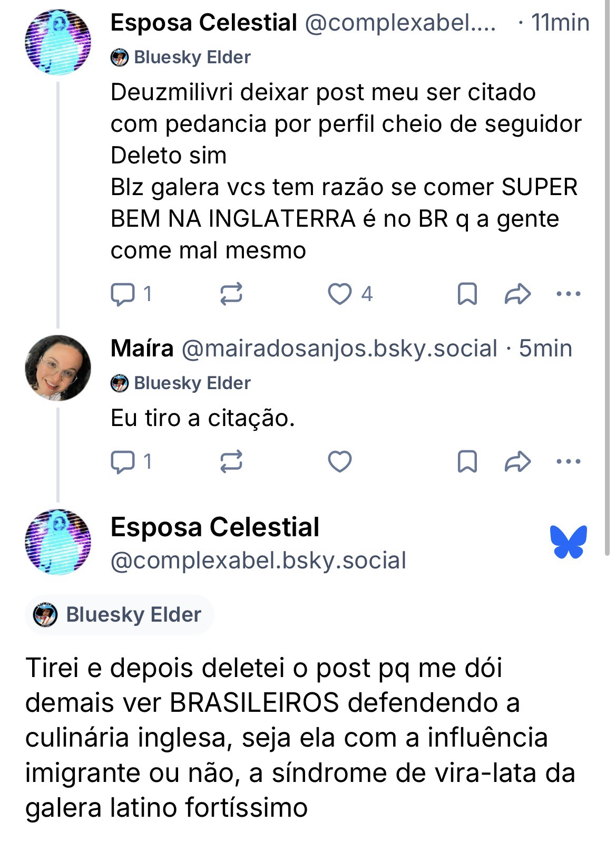Repost Esposa Celestial's Deuzmilivri post
This screenshot has width=616, height=841.
[x=231, y=294]
